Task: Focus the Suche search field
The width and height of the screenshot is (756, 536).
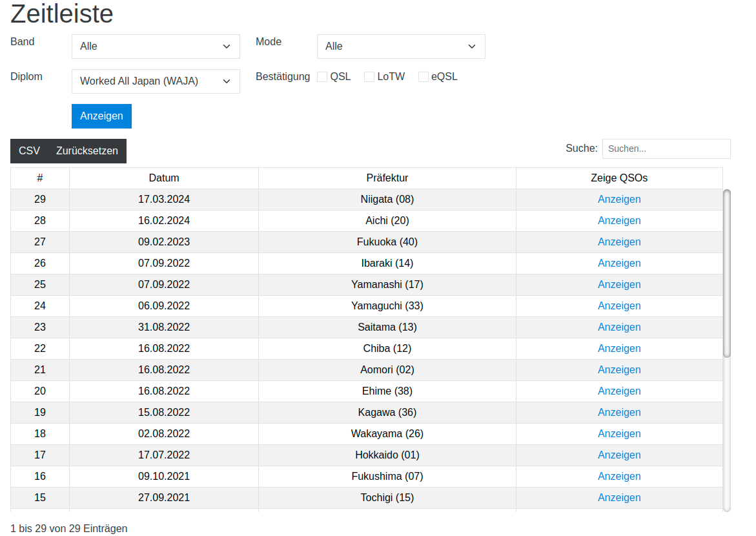Action: (666, 149)
